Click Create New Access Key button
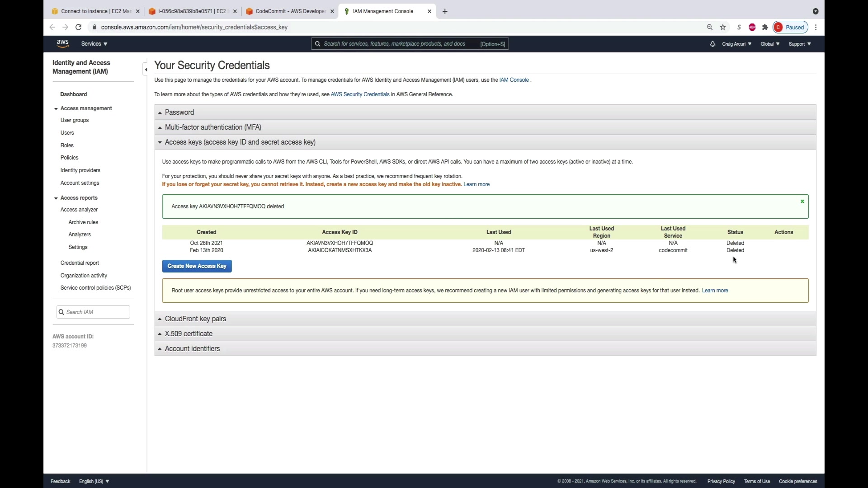Viewport: 868px width, 488px height. (x=197, y=266)
